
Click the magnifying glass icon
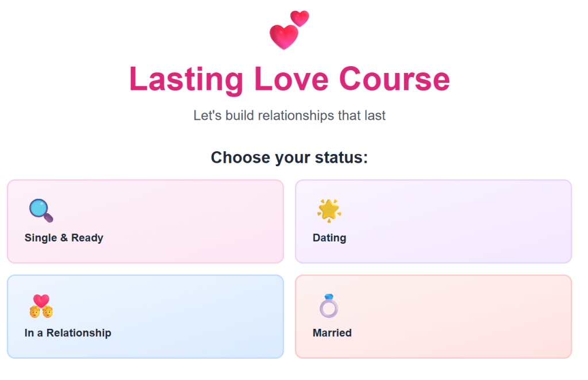click(x=41, y=210)
